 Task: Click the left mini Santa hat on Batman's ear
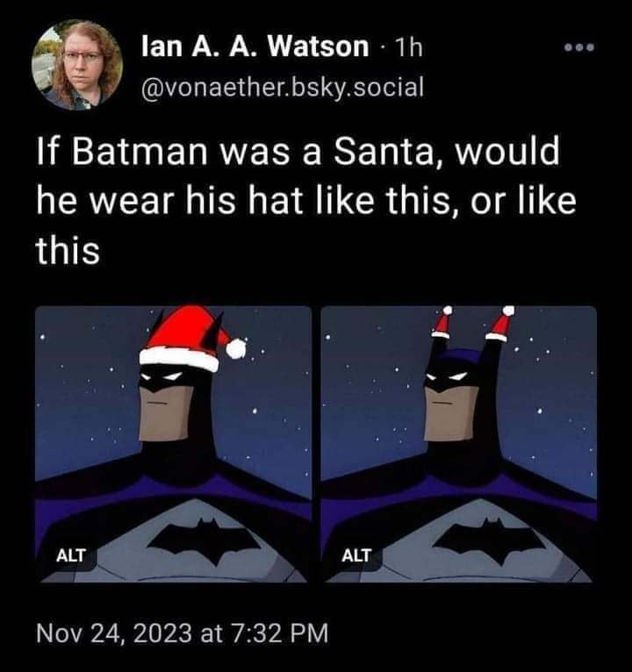pyautogui.click(x=443, y=323)
